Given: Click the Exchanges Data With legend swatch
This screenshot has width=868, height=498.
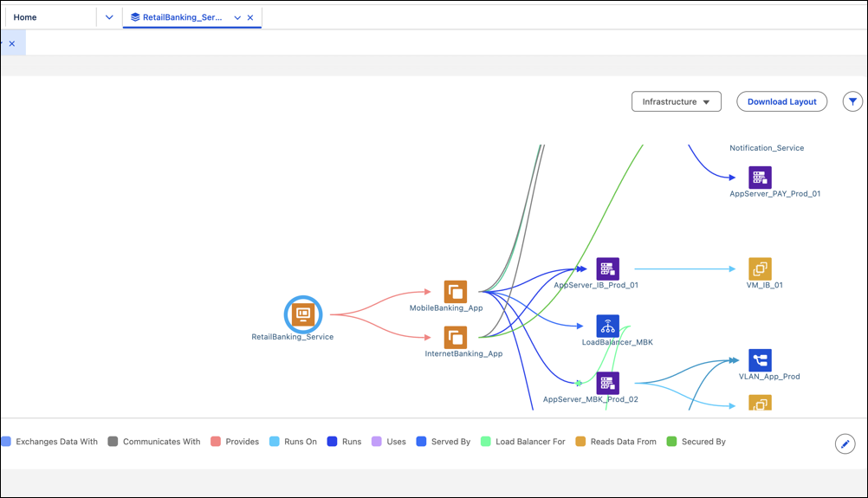Looking at the screenshot, I should (x=6, y=442).
